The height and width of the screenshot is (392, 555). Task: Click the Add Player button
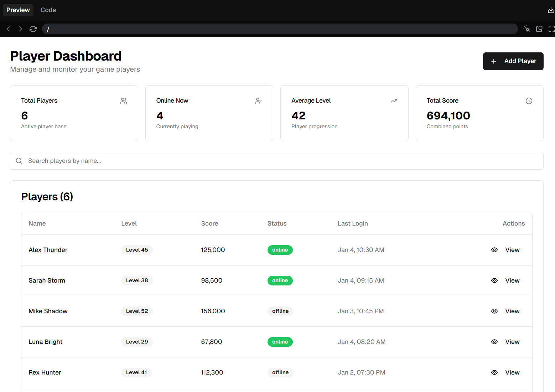[x=513, y=61]
